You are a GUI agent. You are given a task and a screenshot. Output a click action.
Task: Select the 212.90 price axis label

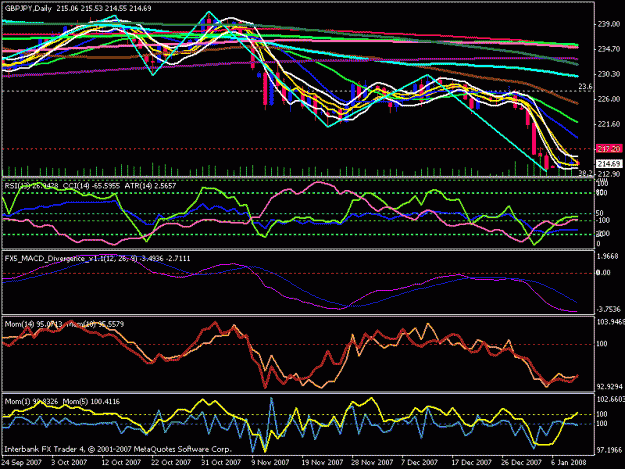click(x=609, y=174)
